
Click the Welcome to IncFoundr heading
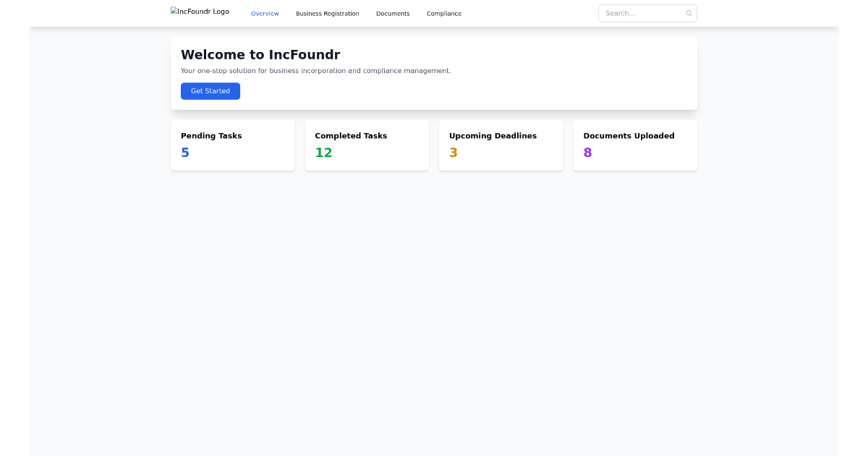pyautogui.click(x=260, y=54)
